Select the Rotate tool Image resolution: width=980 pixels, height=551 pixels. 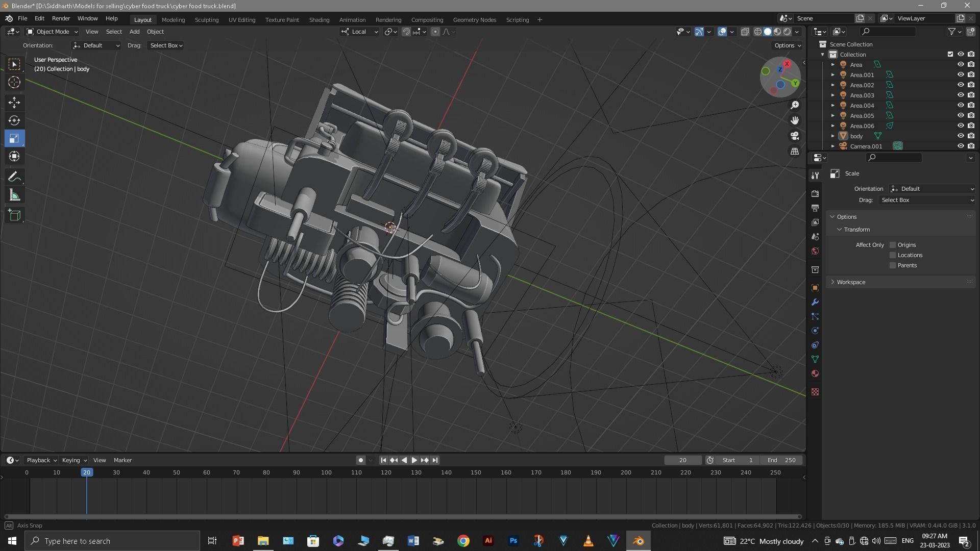click(14, 120)
